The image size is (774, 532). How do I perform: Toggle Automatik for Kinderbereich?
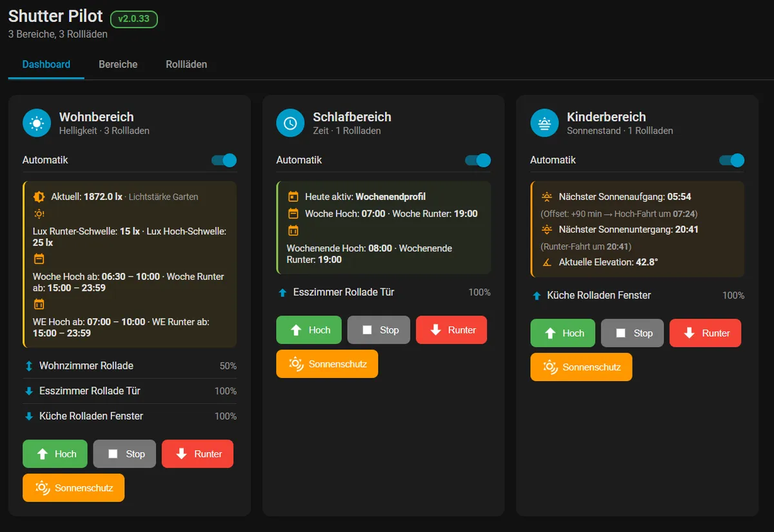pos(731,160)
